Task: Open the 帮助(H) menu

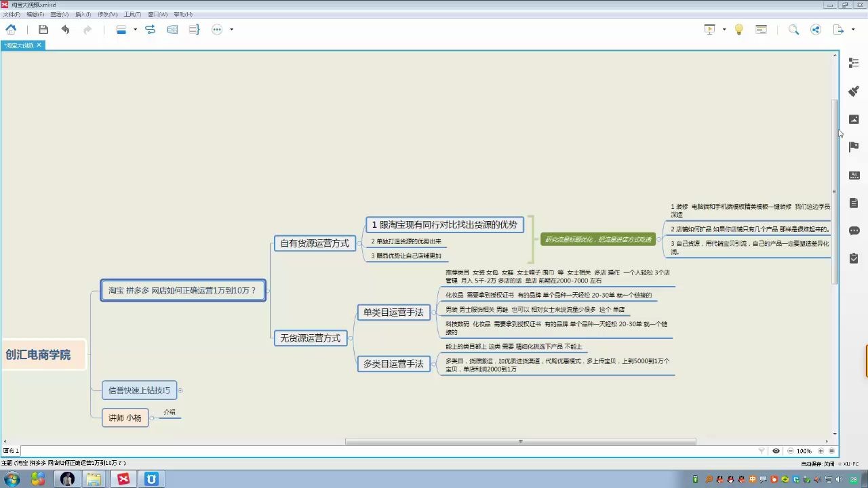Action: tap(183, 14)
